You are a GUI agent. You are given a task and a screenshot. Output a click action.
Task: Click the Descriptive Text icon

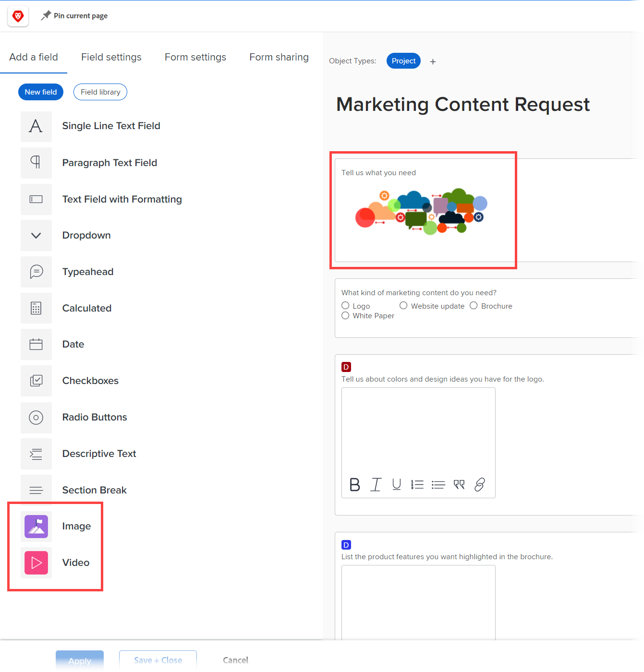(x=36, y=454)
